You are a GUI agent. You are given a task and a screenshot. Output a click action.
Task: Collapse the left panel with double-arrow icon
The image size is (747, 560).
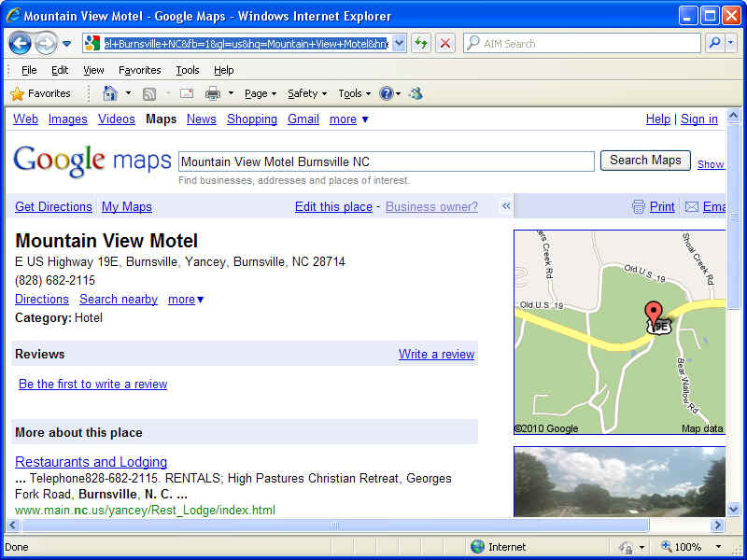click(x=506, y=206)
